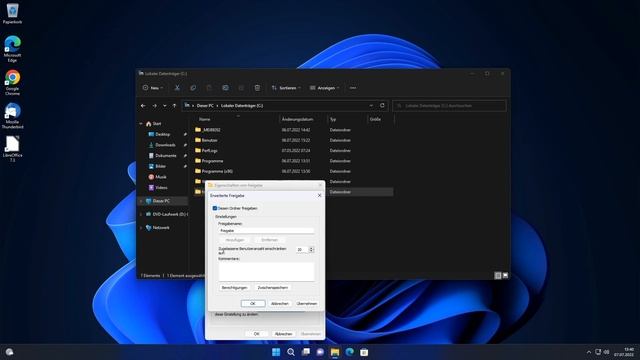Open Microsoft Store from the taskbar
This screenshot has height=360, width=640.
pos(364,352)
